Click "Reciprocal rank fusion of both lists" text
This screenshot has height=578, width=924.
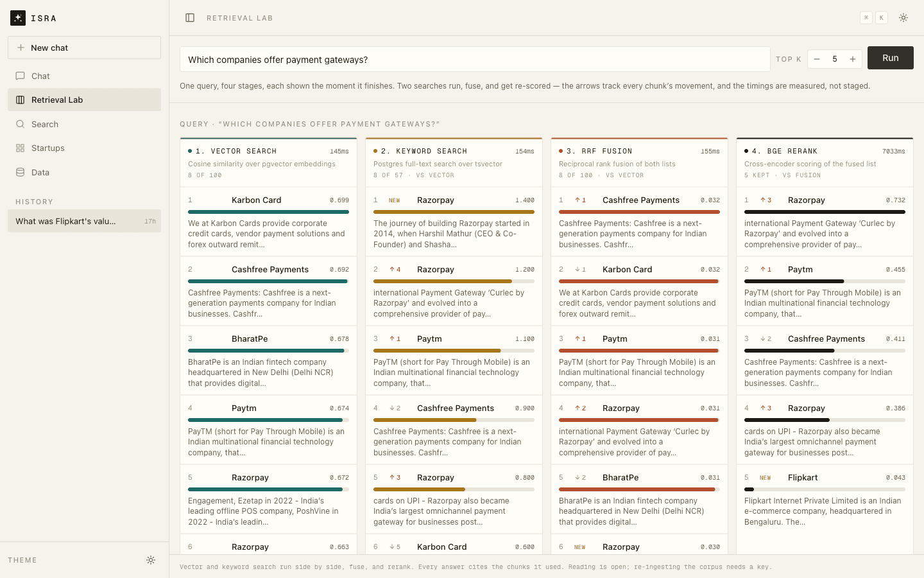[617, 164]
